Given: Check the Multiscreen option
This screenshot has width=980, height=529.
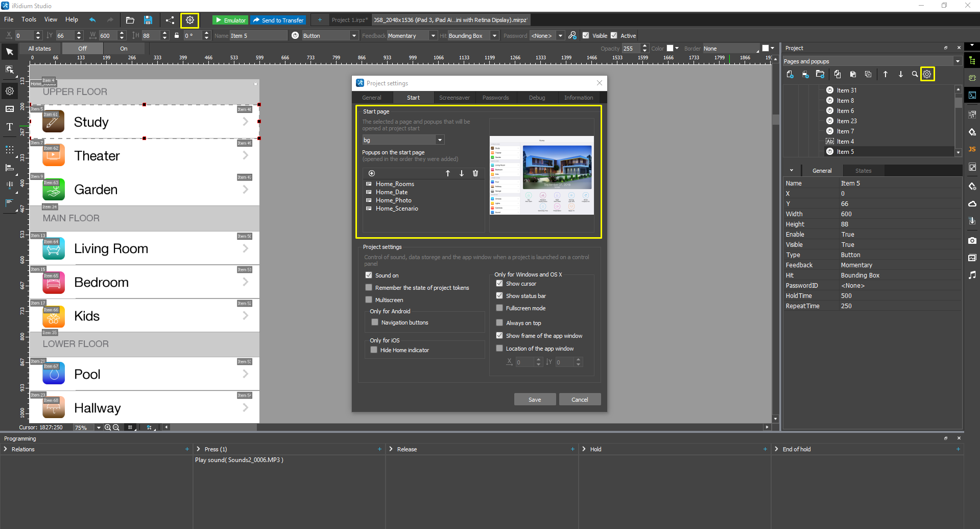Looking at the screenshot, I should pos(369,300).
